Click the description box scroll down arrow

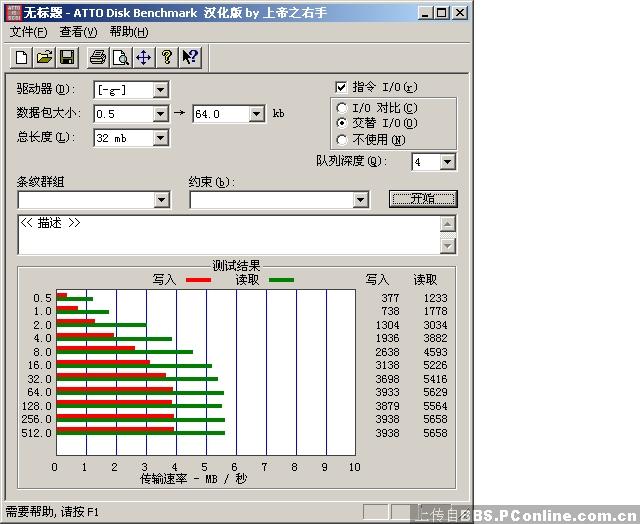pos(448,246)
